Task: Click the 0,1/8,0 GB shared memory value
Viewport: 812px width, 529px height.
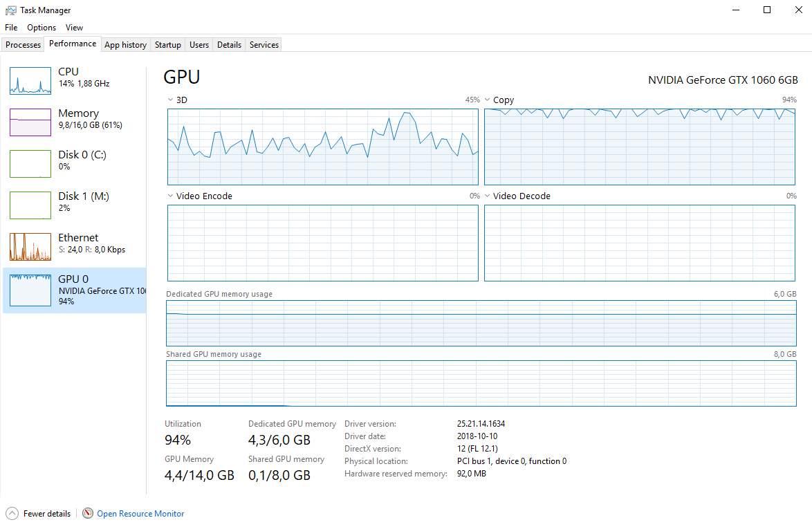Action: pyautogui.click(x=279, y=475)
